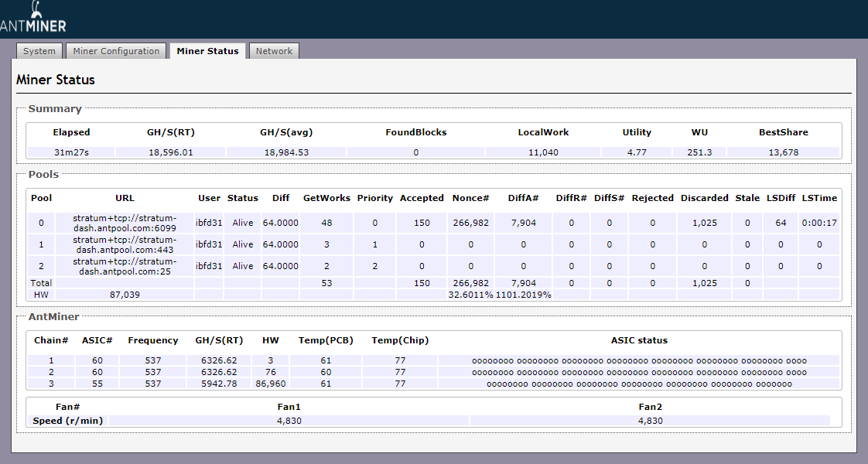Click the pool 2 URL with port 25

click(x=125, y=266)
